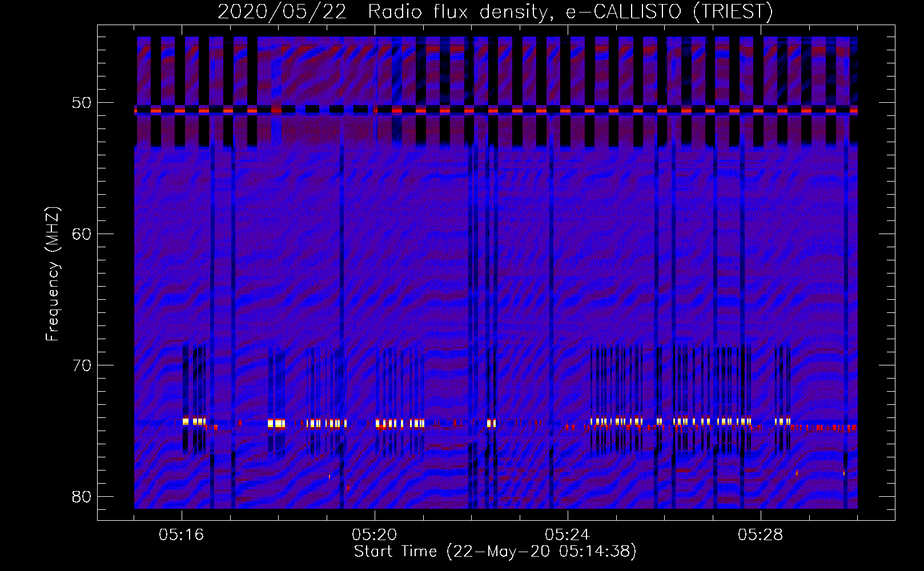The image size is (924, 571).
Task: Click the '50' frequency tick label
Action: pyautogui.click(x=82, y=103)
